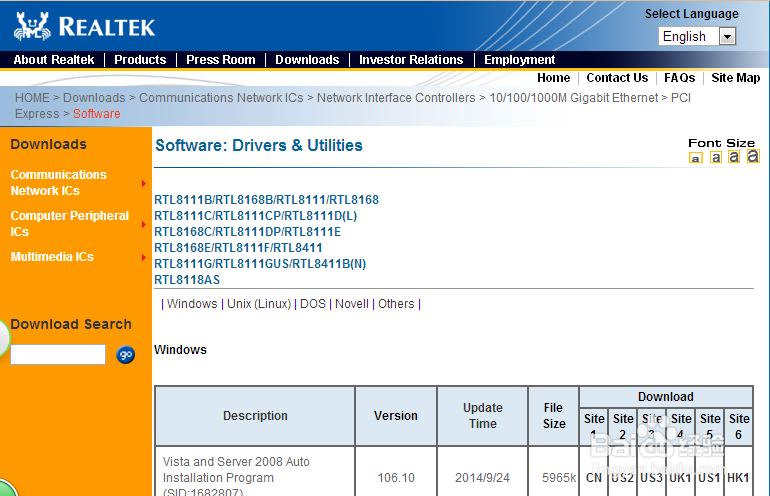This screenshot has height=496, width=770.
Task: Click Network Interface Controllers breadcrumb
Action: [396, 98]
